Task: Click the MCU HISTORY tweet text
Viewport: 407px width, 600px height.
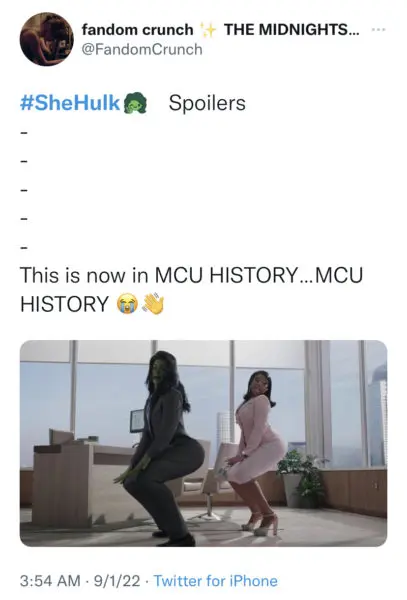Action: click(x=191, y=289)
